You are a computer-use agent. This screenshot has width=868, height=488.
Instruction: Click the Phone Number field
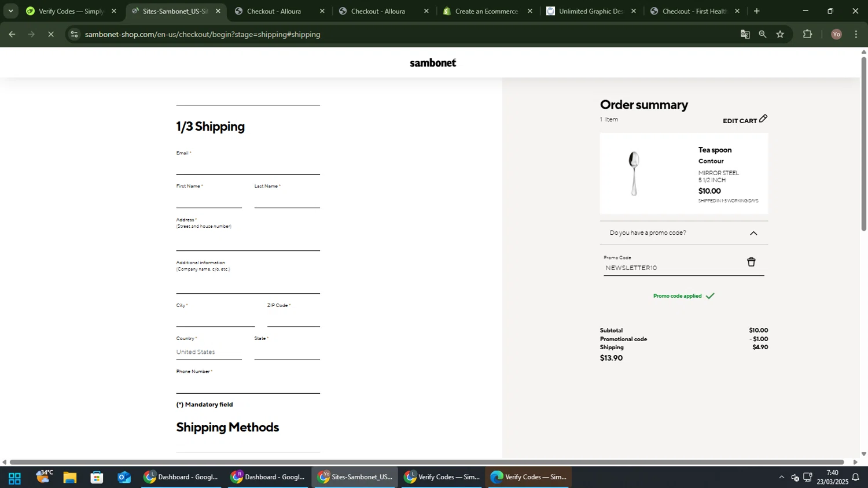click(248, 386)
